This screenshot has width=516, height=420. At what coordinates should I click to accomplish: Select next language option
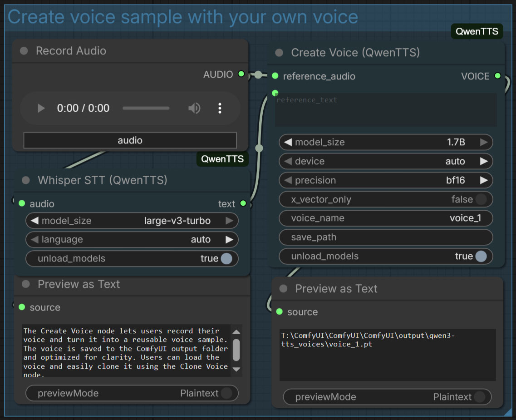229,240
